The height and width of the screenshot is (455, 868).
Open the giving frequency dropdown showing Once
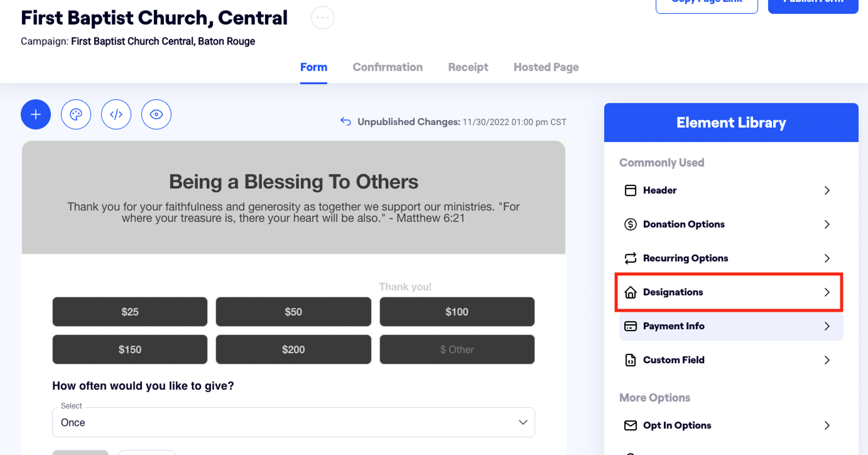[293, 422]
